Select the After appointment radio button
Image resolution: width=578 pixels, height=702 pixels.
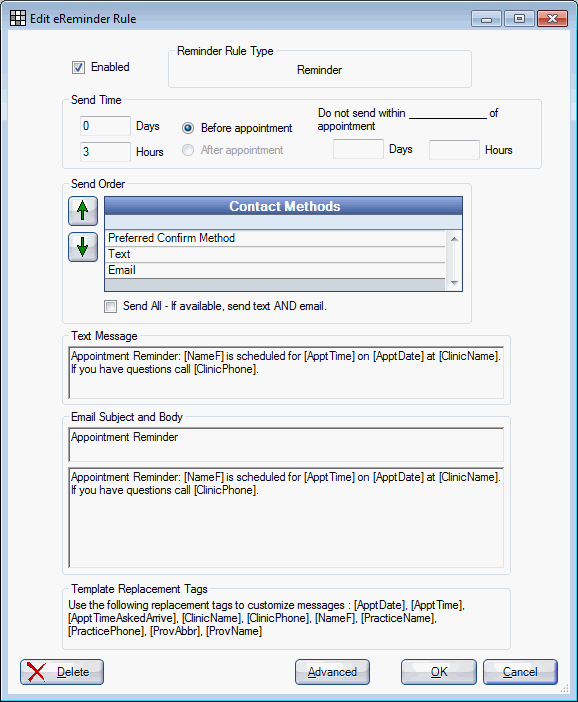[x=188, y=150]
